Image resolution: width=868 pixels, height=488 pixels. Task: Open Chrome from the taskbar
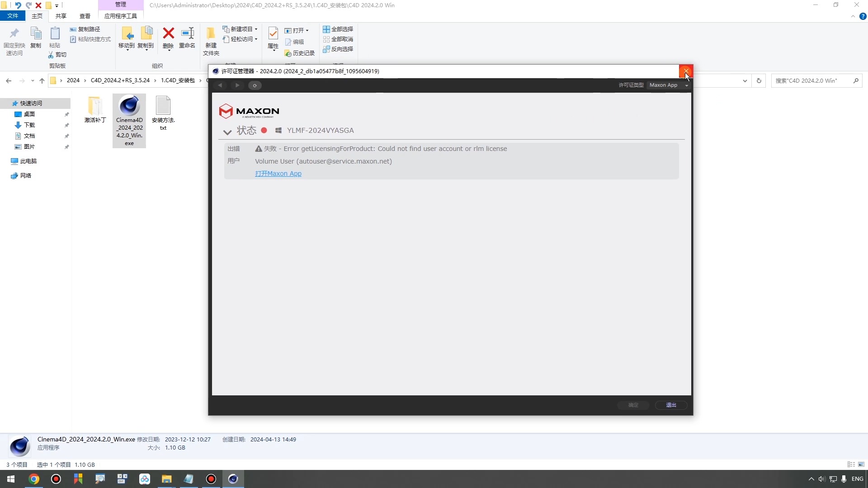point(34,479)
